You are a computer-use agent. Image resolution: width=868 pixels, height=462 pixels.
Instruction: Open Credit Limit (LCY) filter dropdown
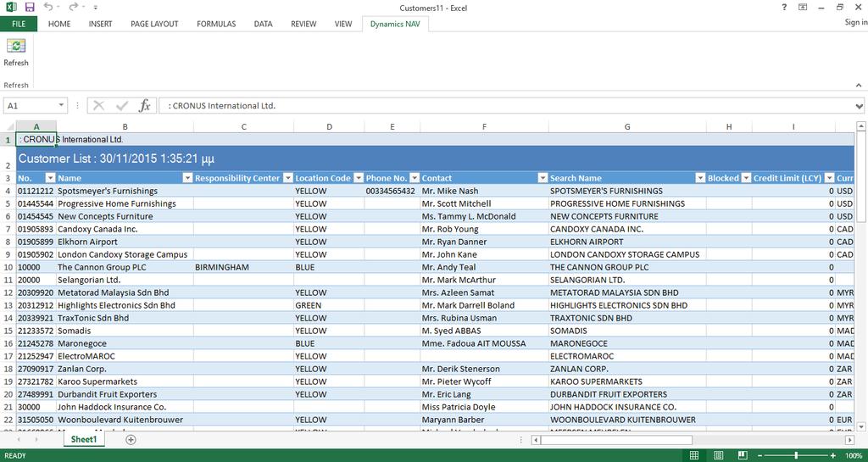pyautogui.click(x=829, y=178)
